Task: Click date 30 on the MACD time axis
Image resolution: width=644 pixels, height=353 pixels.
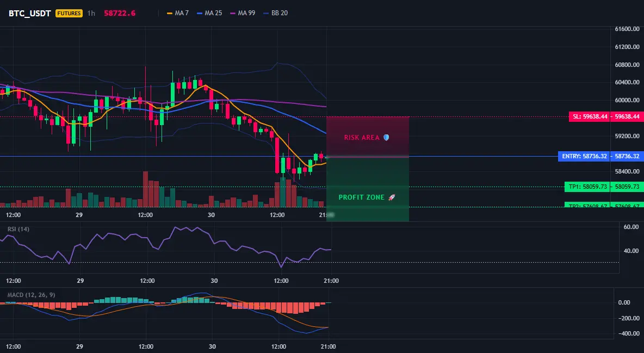Action: point(212,346)
